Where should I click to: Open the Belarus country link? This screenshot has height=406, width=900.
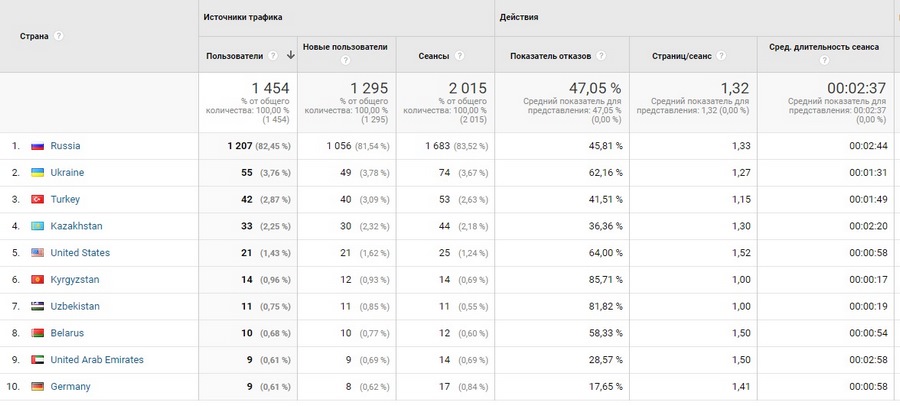pyautogui.click(x=67, y=333)
